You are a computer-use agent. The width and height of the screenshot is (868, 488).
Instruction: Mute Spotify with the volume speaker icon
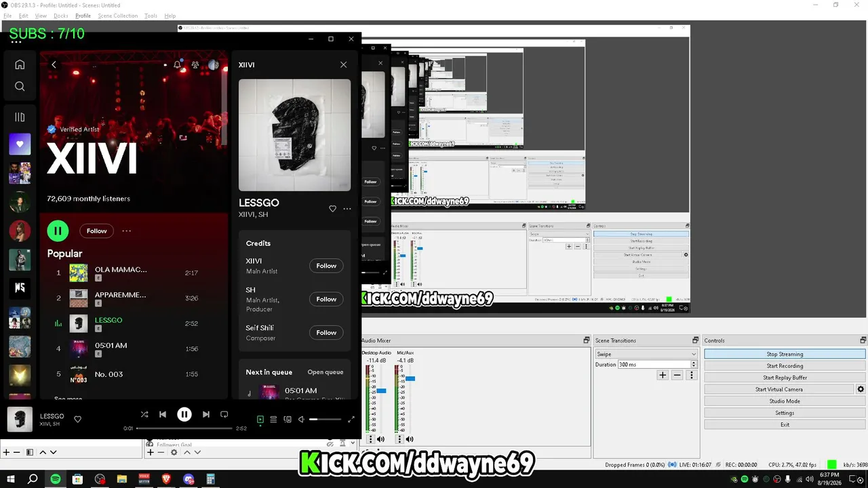[x=302, y=420]
